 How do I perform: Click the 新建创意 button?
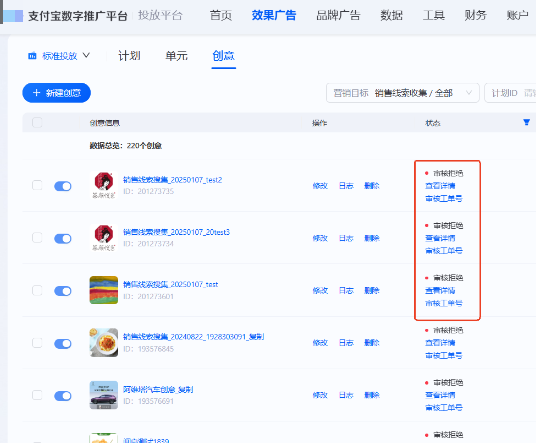[x=56, y=93]
